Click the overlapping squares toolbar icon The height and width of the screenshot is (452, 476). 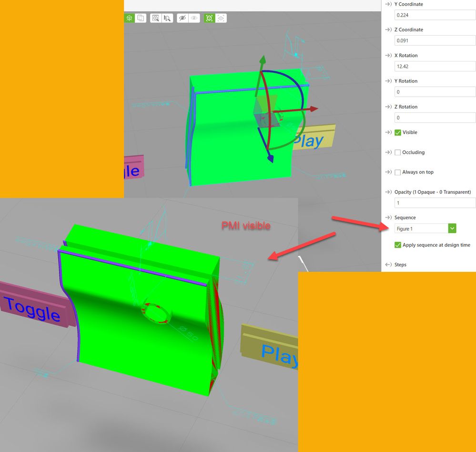tap(141, 18)
